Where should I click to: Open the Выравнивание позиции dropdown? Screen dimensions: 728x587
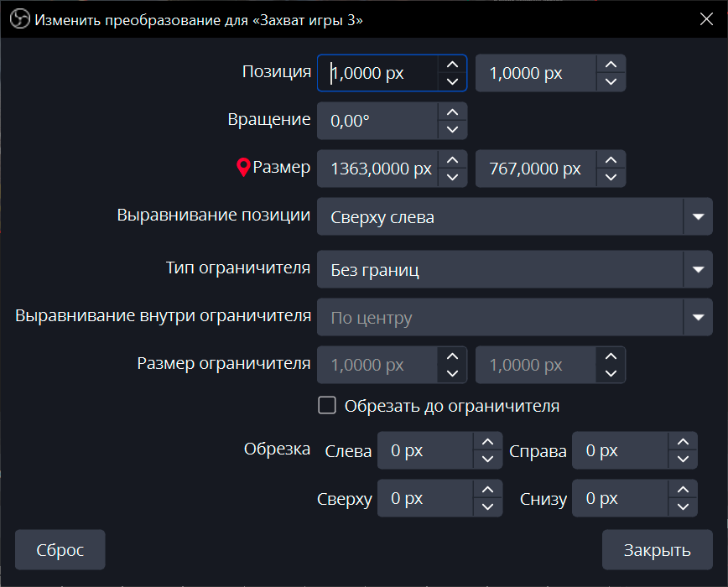pos(698,216)
